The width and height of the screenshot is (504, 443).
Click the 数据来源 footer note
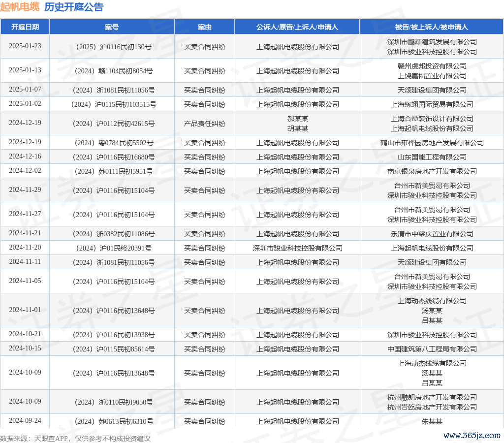[75, 439]
